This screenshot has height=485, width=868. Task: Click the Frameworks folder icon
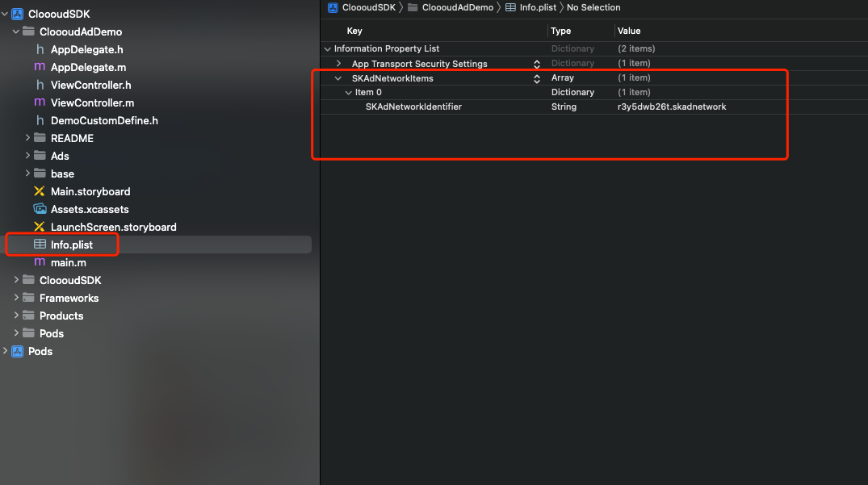click(29, 298)
